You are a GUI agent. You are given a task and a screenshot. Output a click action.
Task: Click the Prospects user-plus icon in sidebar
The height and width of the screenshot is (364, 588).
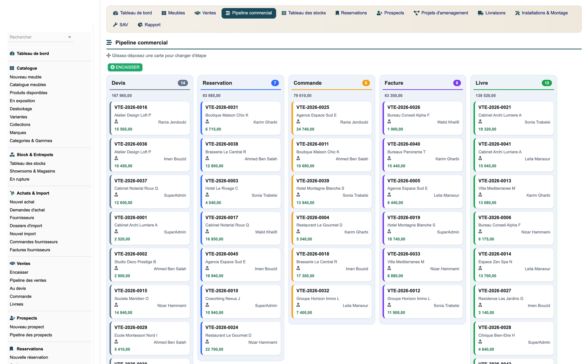(x=12, y=318)
